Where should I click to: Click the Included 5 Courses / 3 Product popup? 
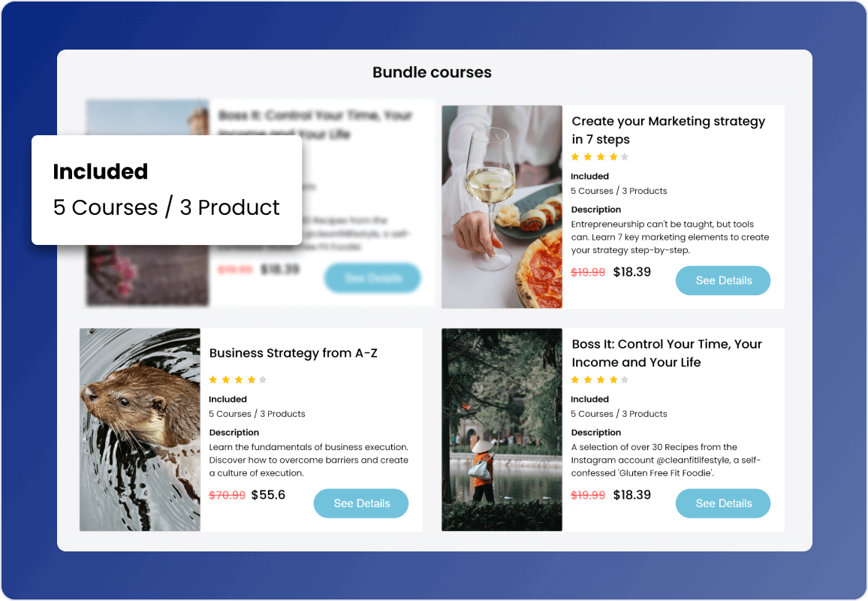(167, 190)
